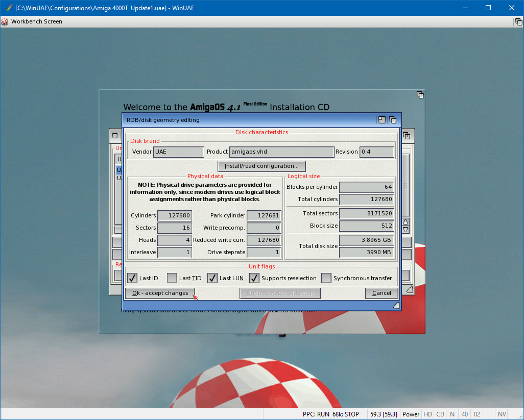Toggle Supports reselection checkbox

(x=254, y=278)
